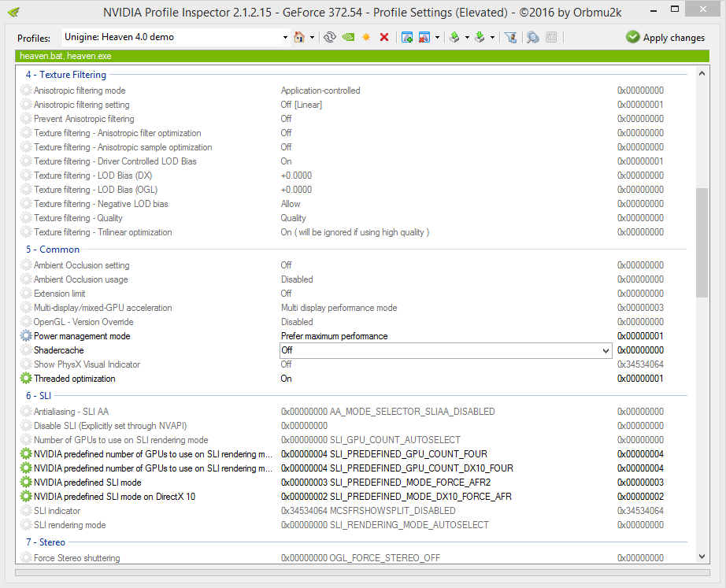Click the scrollbar up arrow of settings list
The width and height of the screenshot is (726, 588).
[x=702, y=74]
